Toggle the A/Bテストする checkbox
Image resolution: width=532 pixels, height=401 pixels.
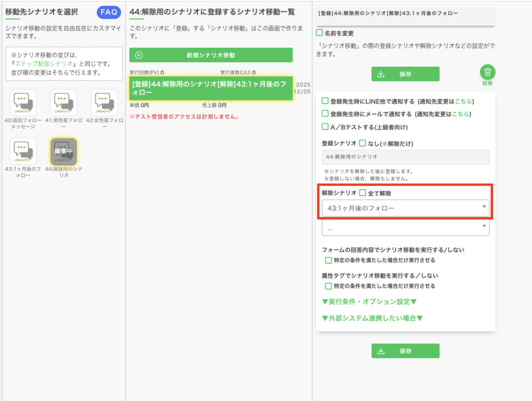[x=325, y=126]
